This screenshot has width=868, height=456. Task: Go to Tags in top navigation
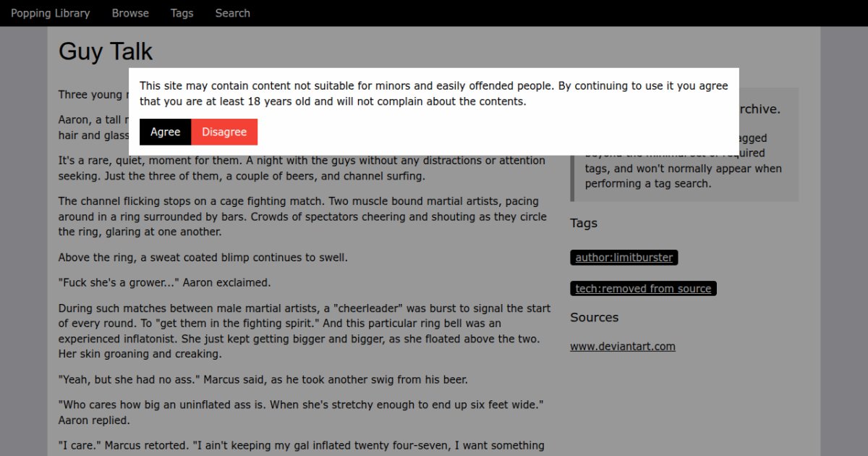(182, 13)
